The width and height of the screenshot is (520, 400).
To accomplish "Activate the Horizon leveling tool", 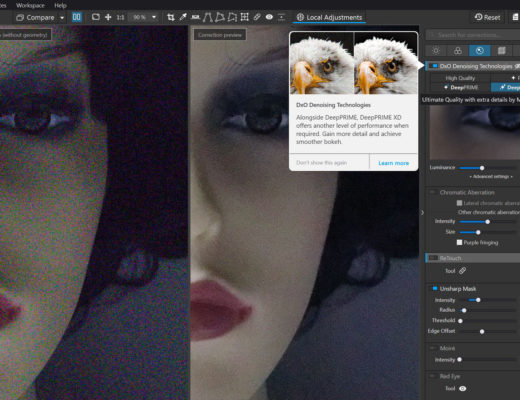I will 196,17.
